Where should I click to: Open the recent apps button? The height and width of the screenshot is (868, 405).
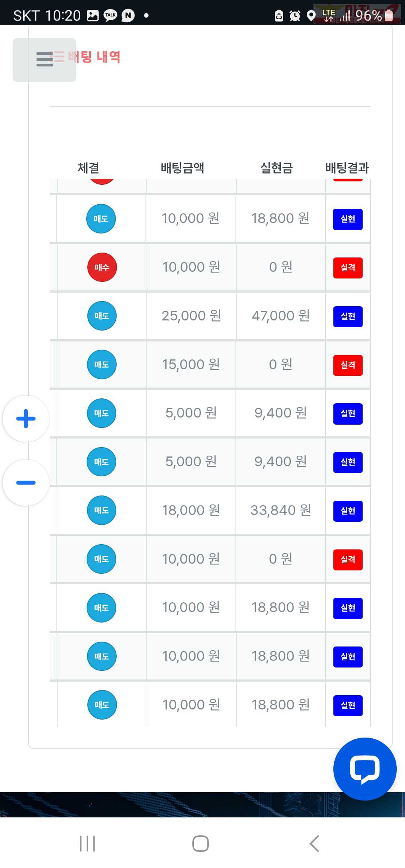coord(87,844)
